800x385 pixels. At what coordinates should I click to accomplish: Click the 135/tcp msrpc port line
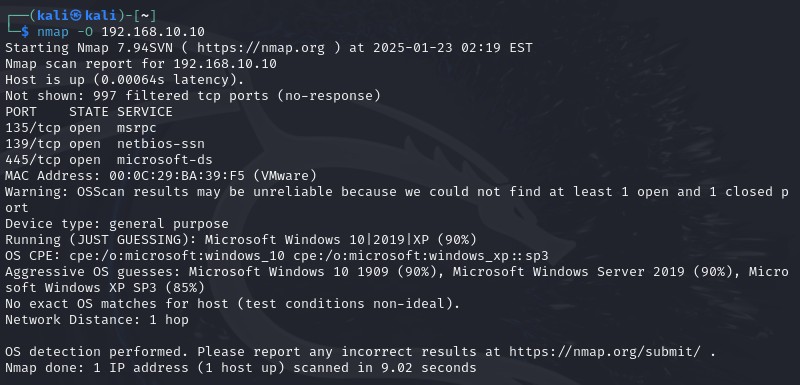(x=81, y=128)
